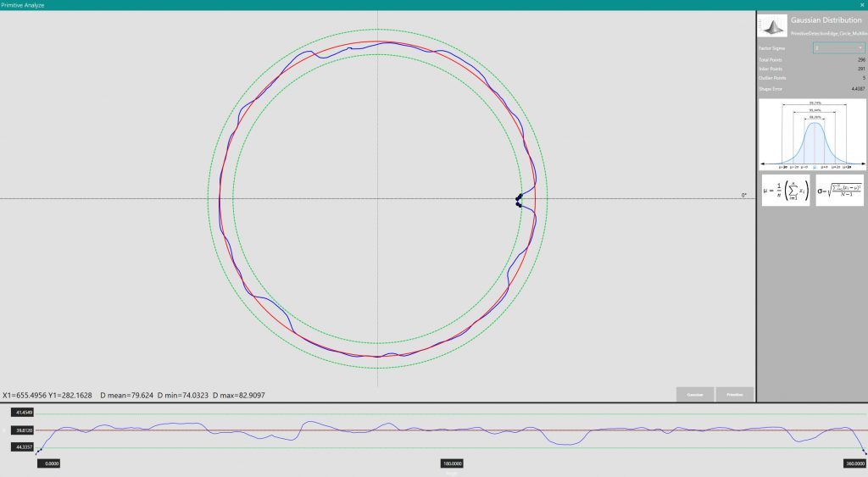Click the Outlier Points count
868x477 pixels.
[861, 78]
